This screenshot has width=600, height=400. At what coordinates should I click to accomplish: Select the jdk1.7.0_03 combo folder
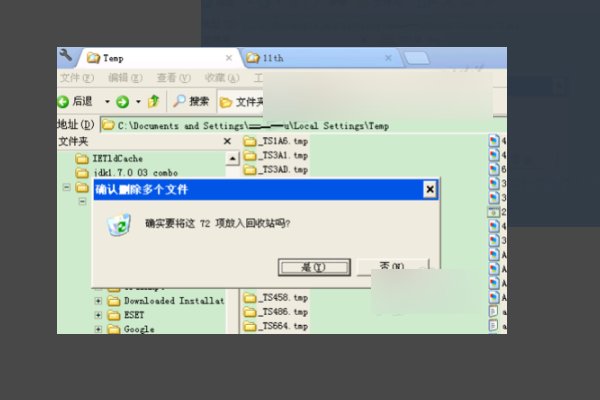[x=127, y=173]
